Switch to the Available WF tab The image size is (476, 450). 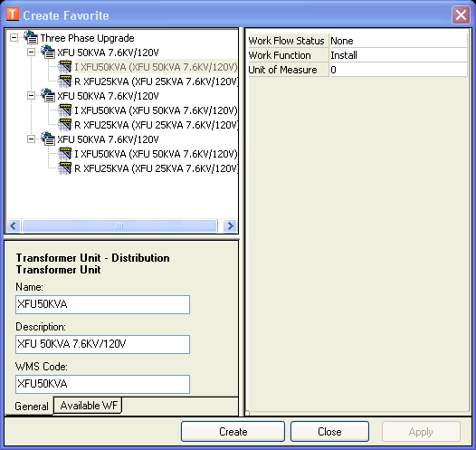coord(88,406)
